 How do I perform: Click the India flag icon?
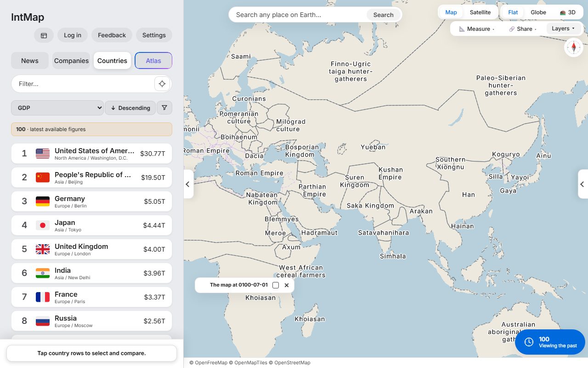pos(43,273)
